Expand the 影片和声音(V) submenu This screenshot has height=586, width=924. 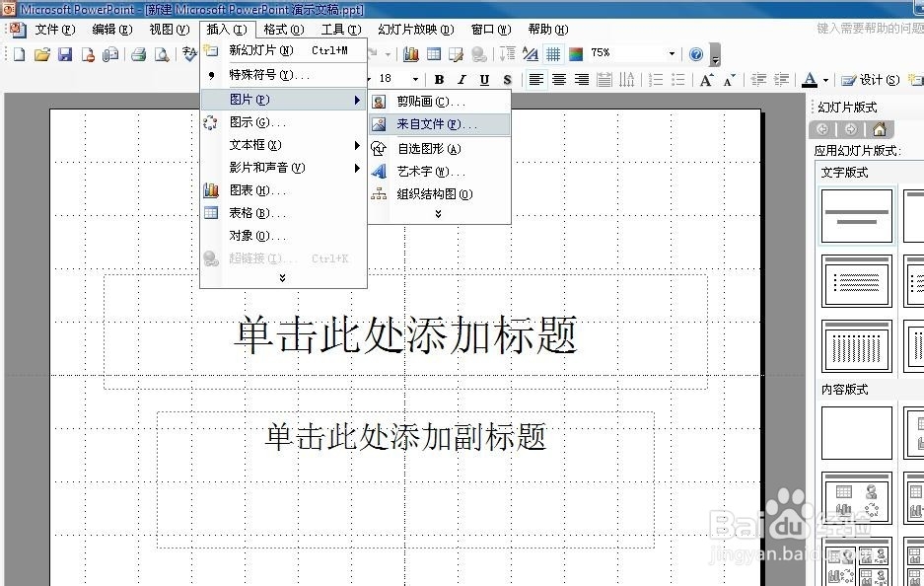pos(283,168)
